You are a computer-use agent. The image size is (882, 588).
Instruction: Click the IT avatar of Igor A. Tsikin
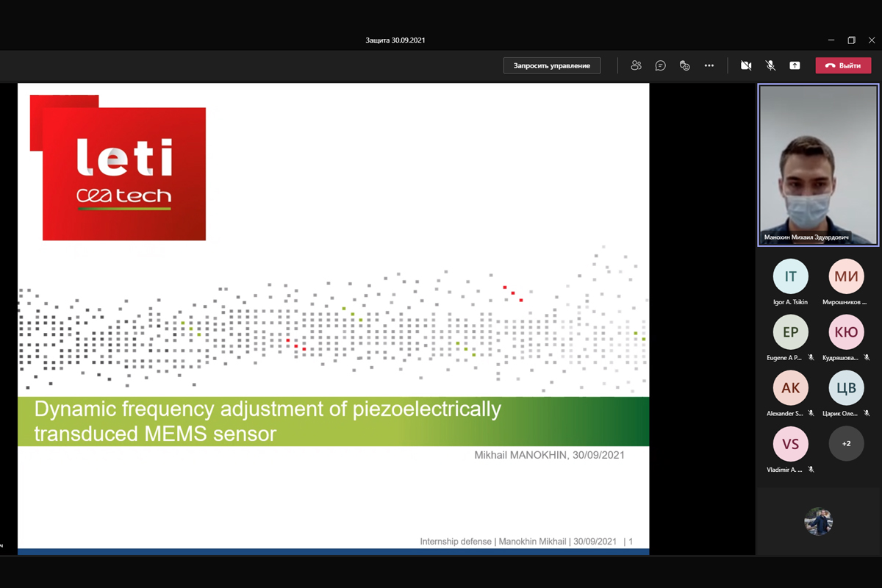pos(790,276)
